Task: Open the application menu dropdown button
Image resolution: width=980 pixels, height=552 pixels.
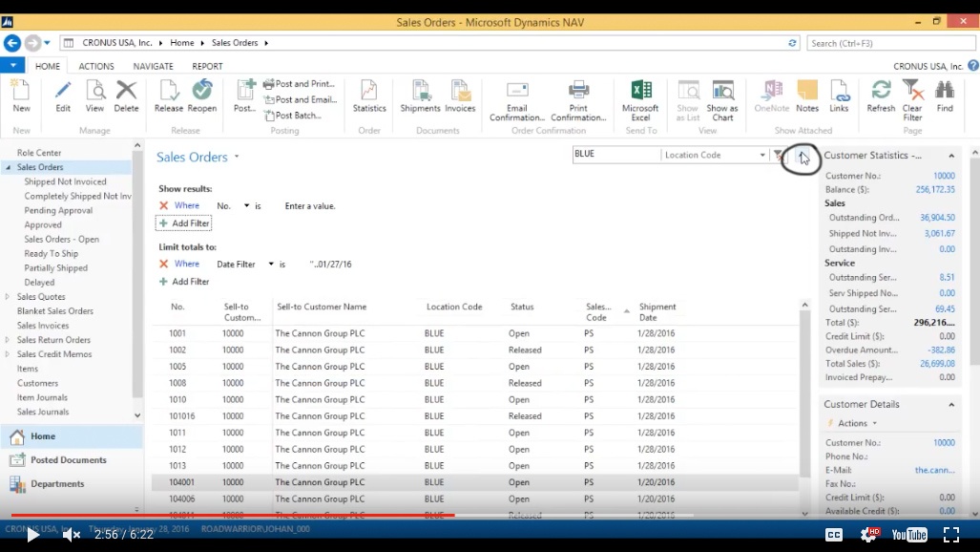Action: (12, 65)
